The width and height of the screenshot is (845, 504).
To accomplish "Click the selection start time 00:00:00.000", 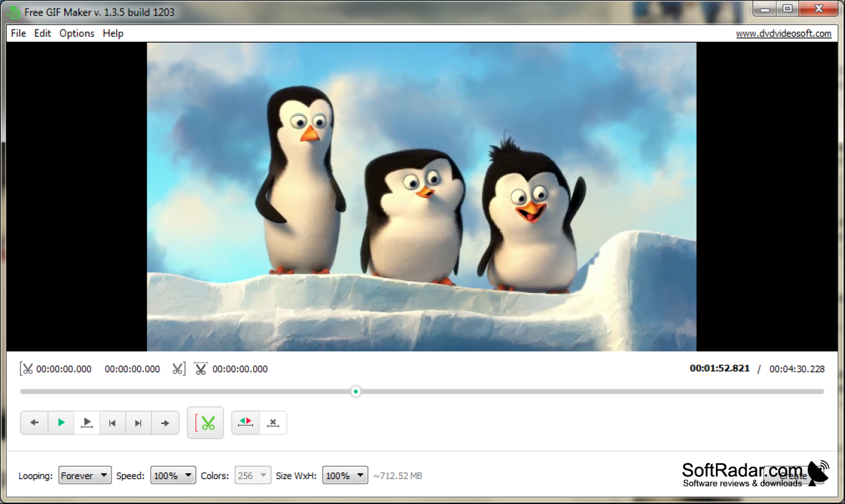I will point(64,369).
